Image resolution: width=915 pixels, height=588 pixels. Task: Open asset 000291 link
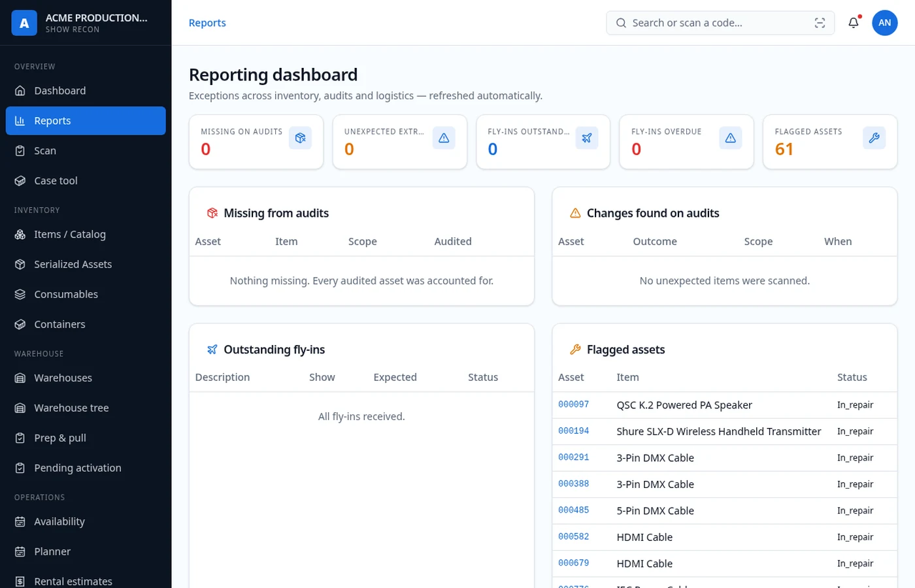click(574, 457)
